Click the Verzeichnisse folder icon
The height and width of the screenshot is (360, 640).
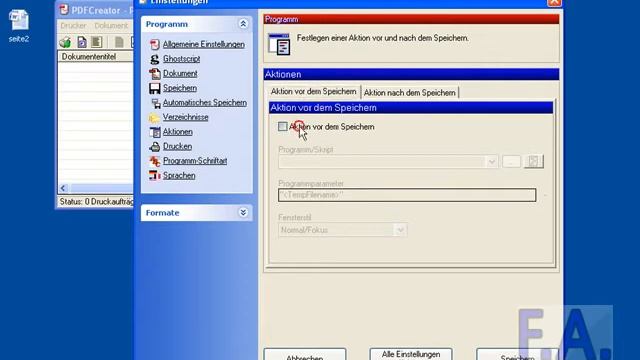tap(154, 118)
